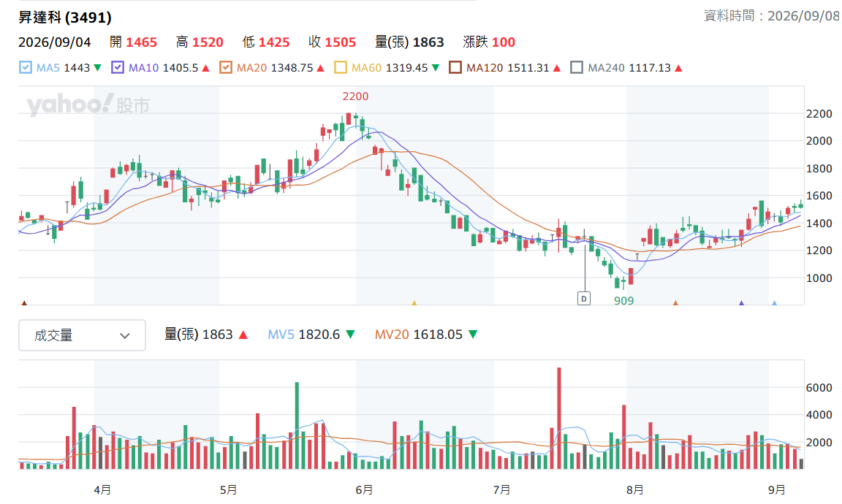Viewport: 842px width, 504px height.
Task: Click the 2200 high price label
Action: pos(355,96)
